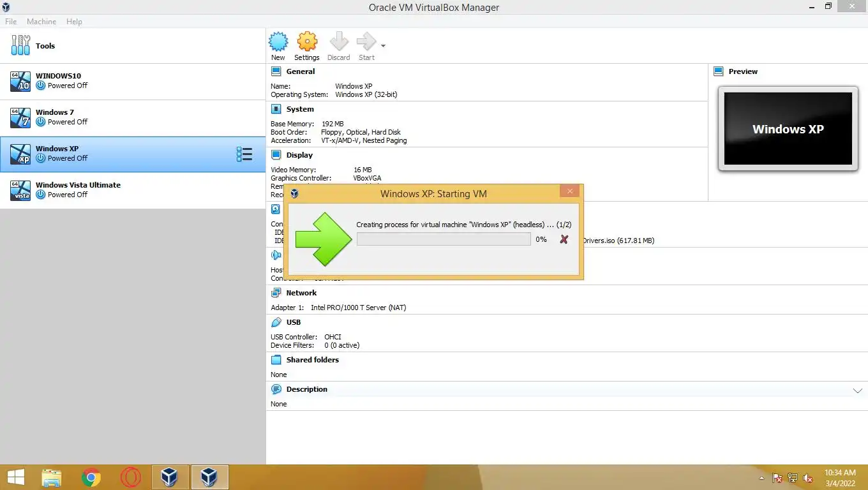Click the Action Center flag tray icon
Screen dimensions: 868x490
point(777,478)
